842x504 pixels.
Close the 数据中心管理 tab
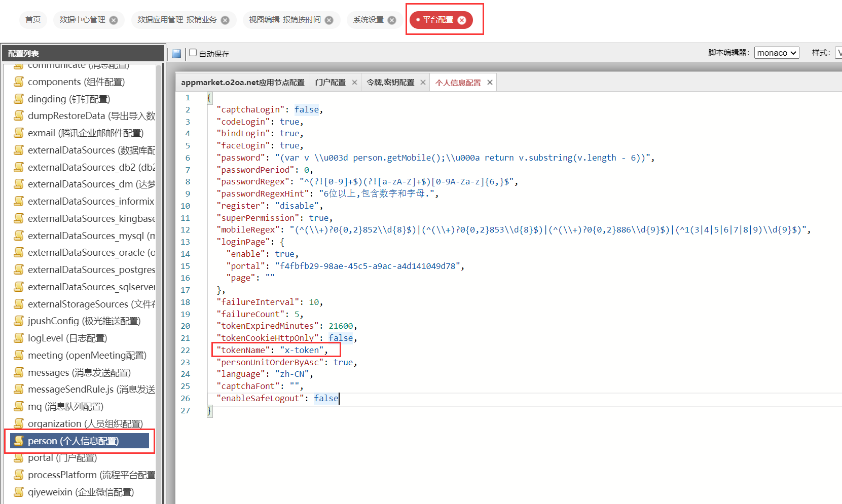[x=114, y=20]
